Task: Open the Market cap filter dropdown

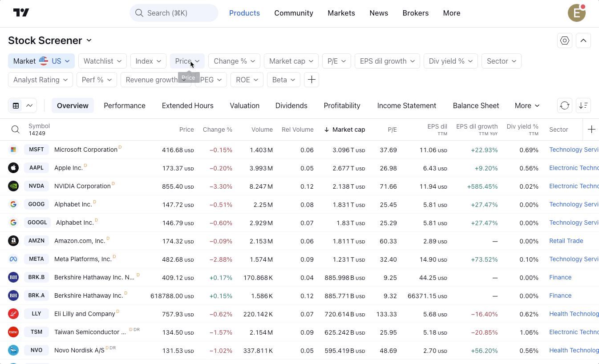Action: 291,61
